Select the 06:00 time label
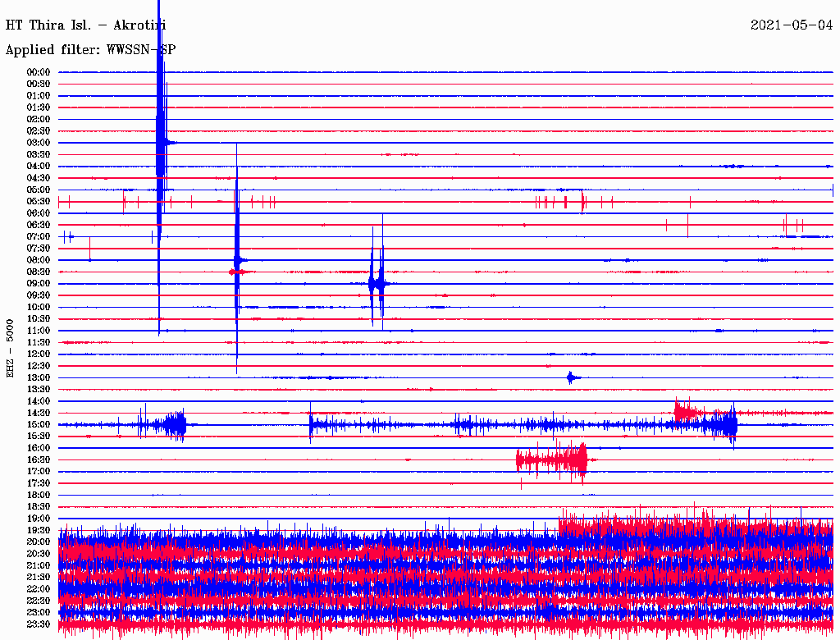 [38, 213]
